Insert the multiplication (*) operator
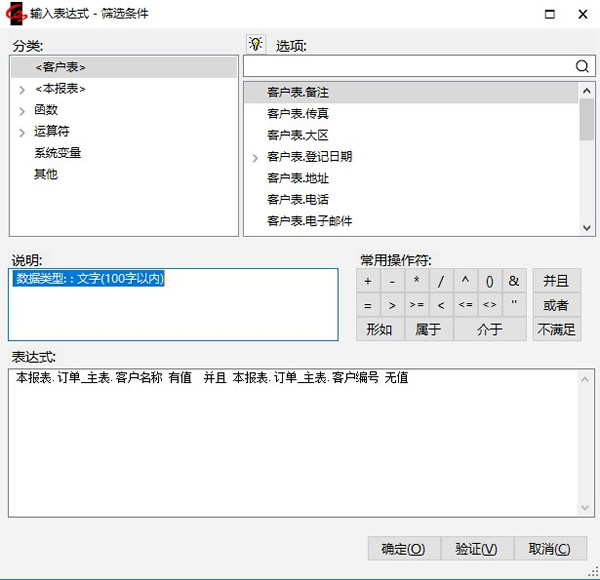600x580 pixels. click(417, 281)
